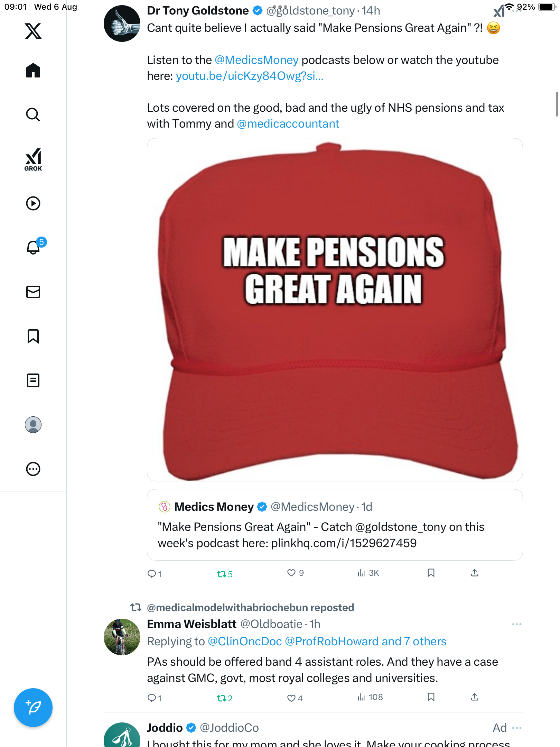Open Grok from the sidebar

pos(33,160)
